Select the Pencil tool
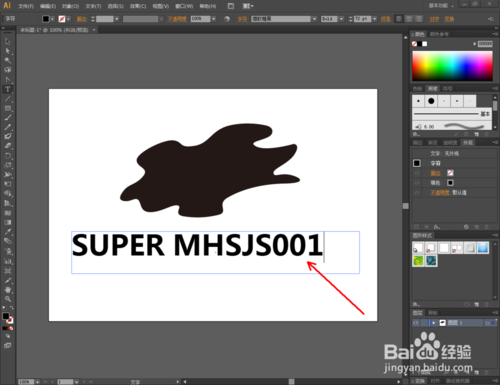This screenshot has width=500, height=385. (8, 127)
